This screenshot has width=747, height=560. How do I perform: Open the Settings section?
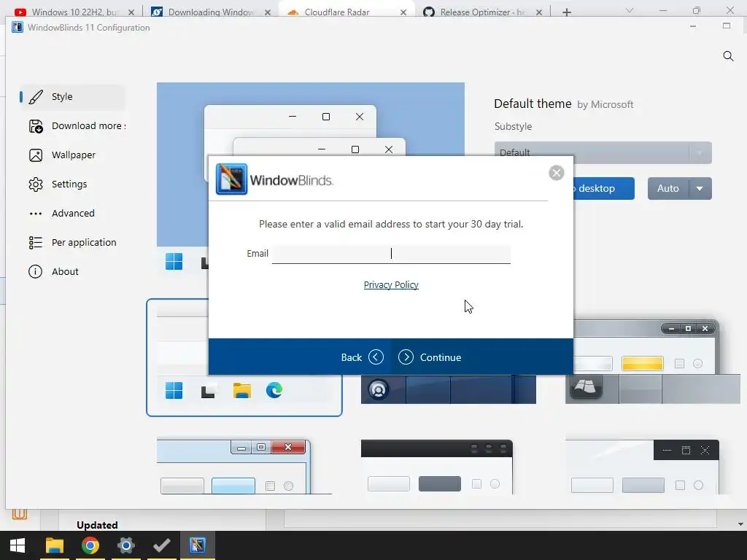tap(72, 184)
